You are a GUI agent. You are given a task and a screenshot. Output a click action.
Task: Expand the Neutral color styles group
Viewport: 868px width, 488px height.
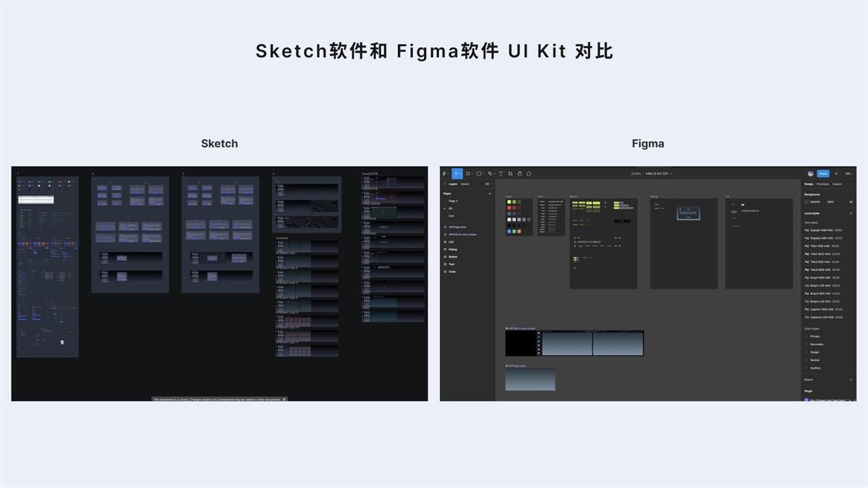pyautogui.click(x=807, y=360)
